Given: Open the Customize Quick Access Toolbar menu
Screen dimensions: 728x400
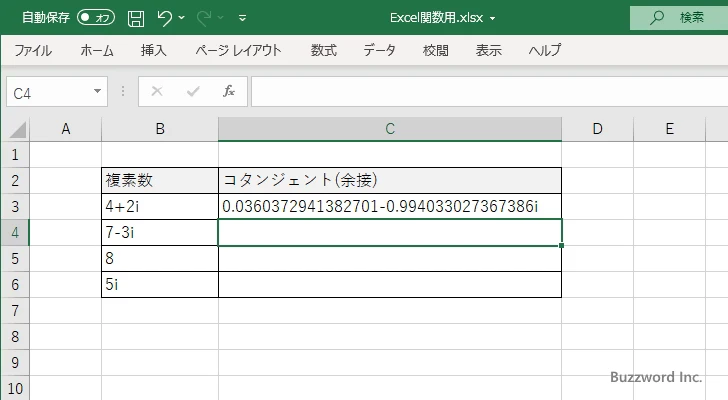Looking at the screenshot, I should [x=242, y=18].
